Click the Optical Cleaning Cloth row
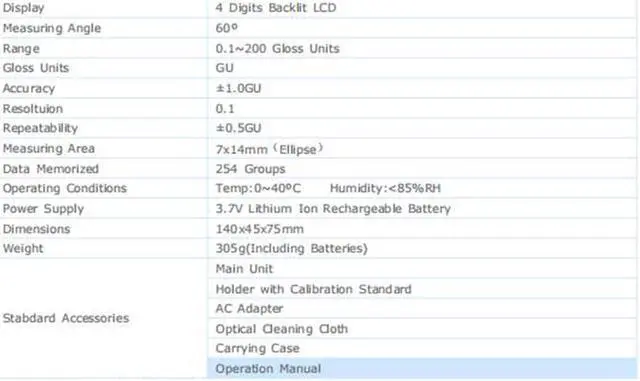Viewport: 640px width, 381px height. [422, 329]
